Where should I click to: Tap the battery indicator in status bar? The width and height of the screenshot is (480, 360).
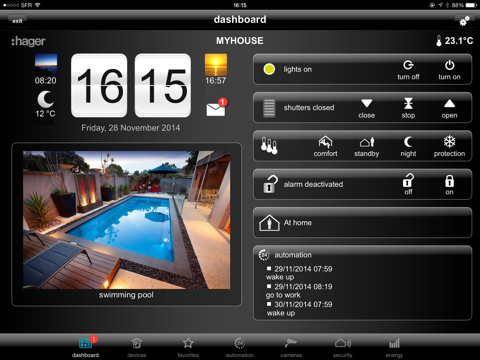tap(471, 5)
